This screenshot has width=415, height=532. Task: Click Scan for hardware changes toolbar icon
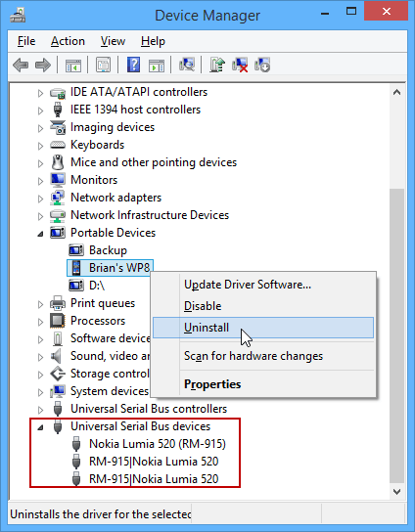(x=187, y=65)
